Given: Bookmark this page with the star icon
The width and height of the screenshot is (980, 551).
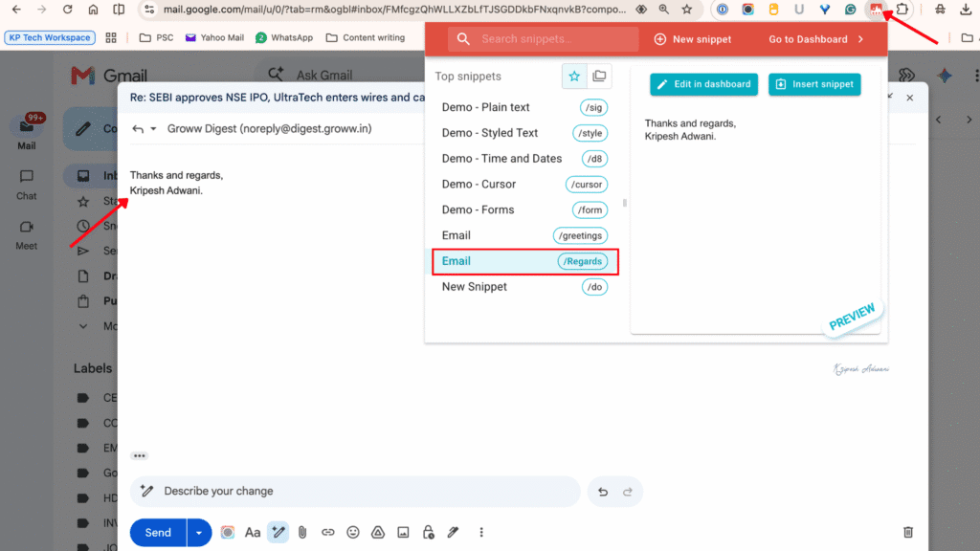Looking at the screenshot, I should pyautogui.click(x=687, y=10).
